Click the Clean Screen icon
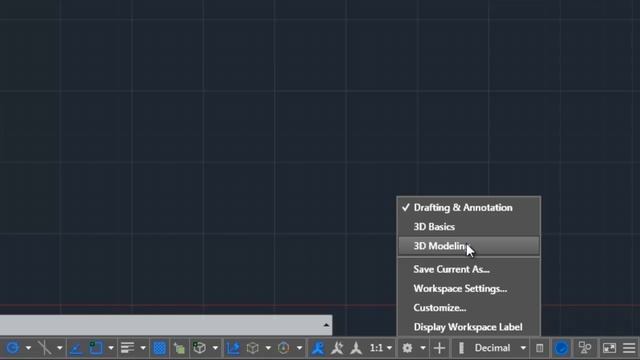The image size is (640, 360). (x=609, y=348)
